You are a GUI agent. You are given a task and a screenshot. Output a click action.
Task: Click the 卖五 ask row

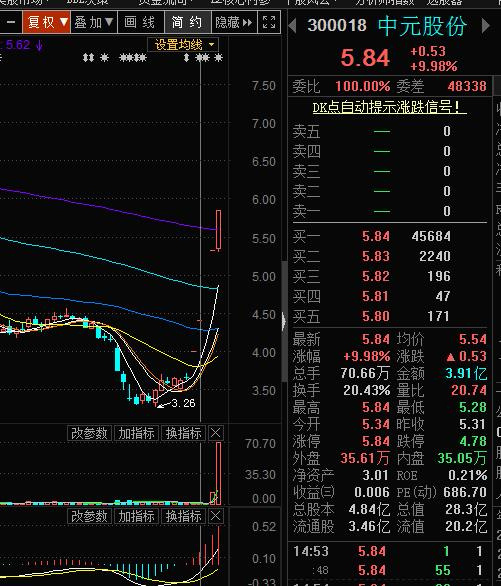tap(390, 132)
